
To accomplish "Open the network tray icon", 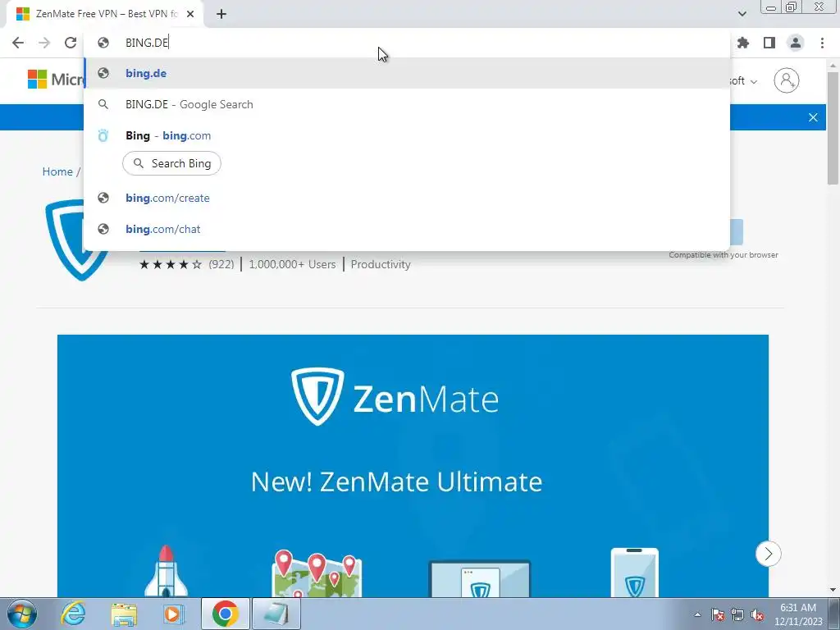I will tap(737, 614).
